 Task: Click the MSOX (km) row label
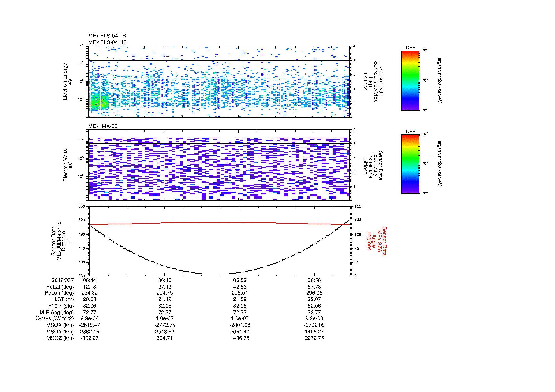coord(60,325)
